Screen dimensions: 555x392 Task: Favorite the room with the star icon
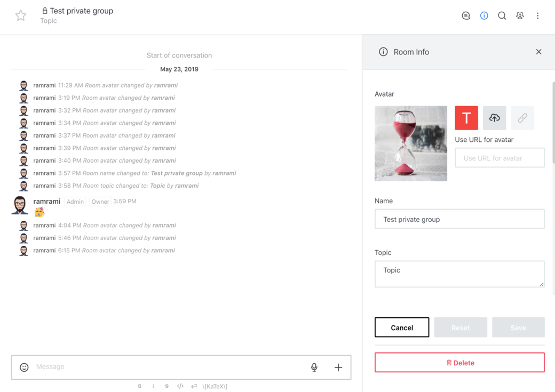tap(21, 15)
